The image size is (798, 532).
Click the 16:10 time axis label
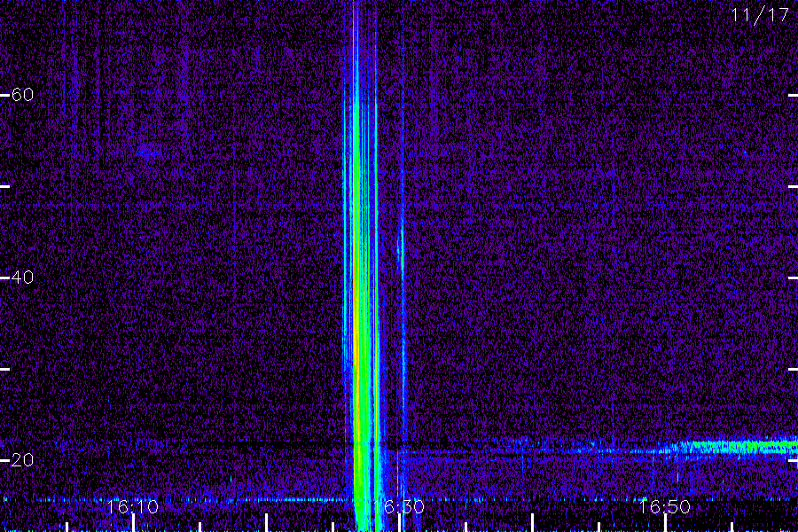click(133, 507)
